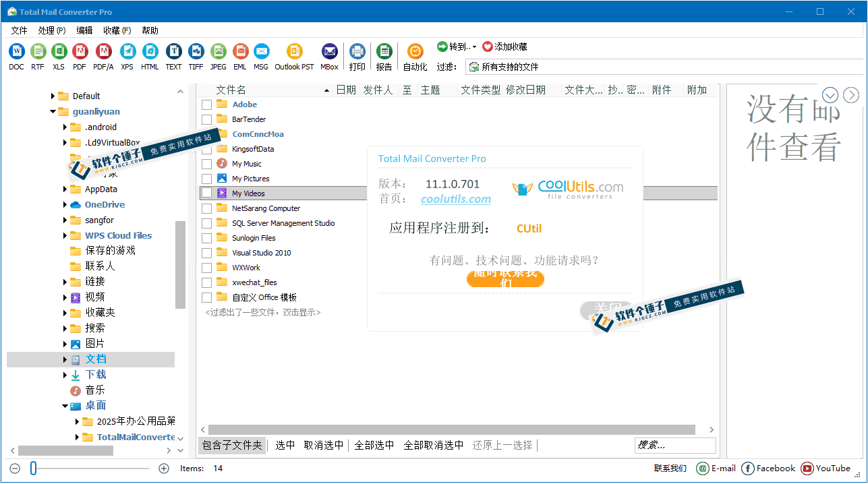This screenshot has height=484, width=868.
Task: Click the JPEG export icon
Action: 218,51
